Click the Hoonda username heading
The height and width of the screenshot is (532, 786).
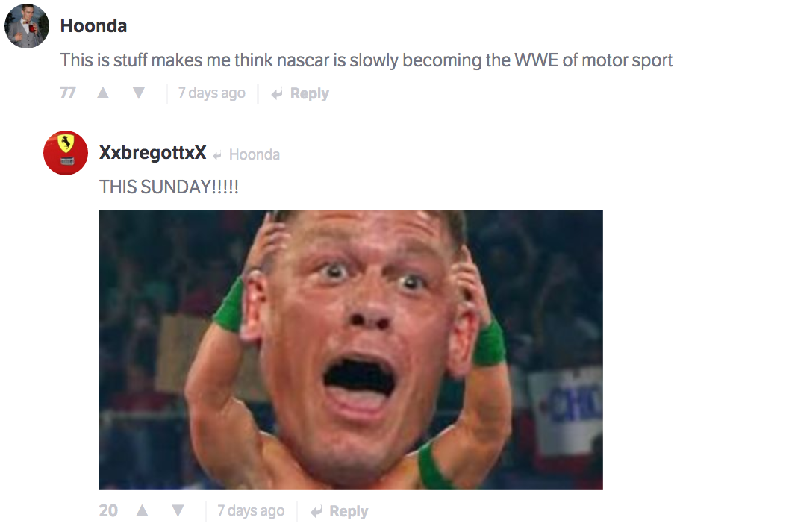(x=93, y=25)
